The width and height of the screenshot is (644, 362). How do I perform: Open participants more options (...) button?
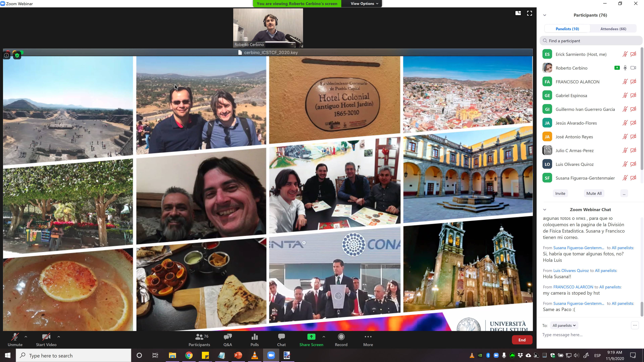(x=624, y=193)
